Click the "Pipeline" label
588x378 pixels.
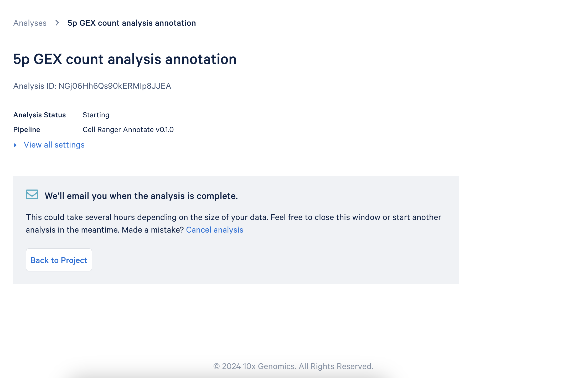pyautogui.click(x=27, y=130)
